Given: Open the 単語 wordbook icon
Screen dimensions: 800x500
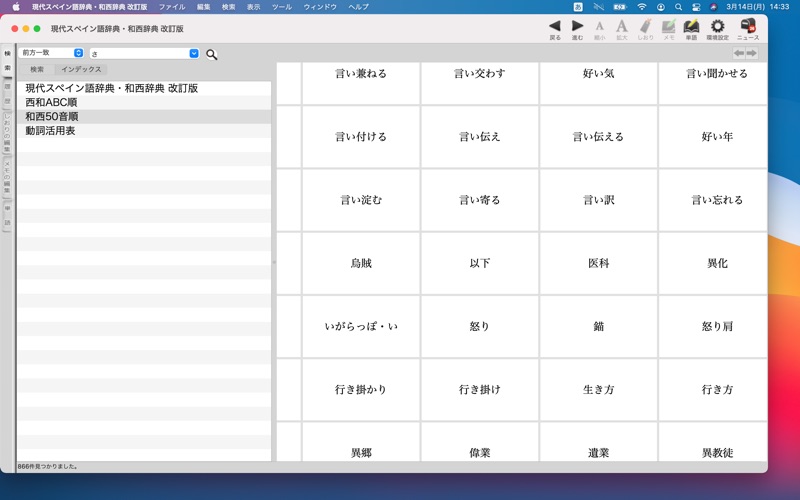Looking at the screenshot, I should point(691,26).
